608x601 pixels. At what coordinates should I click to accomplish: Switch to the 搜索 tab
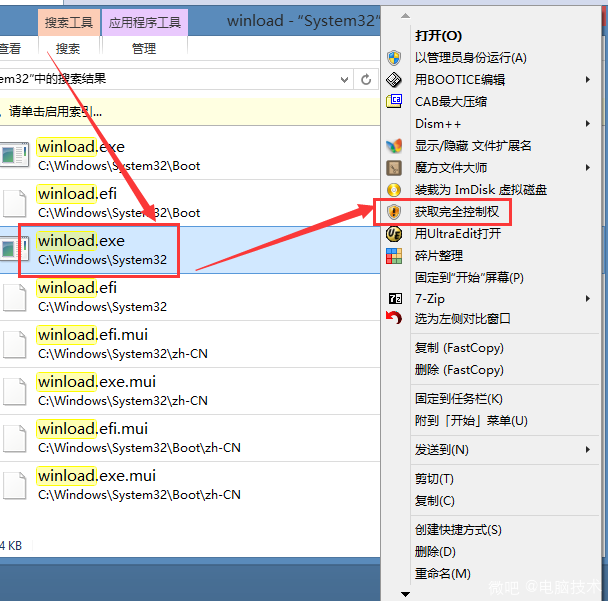tap(68, 48)
